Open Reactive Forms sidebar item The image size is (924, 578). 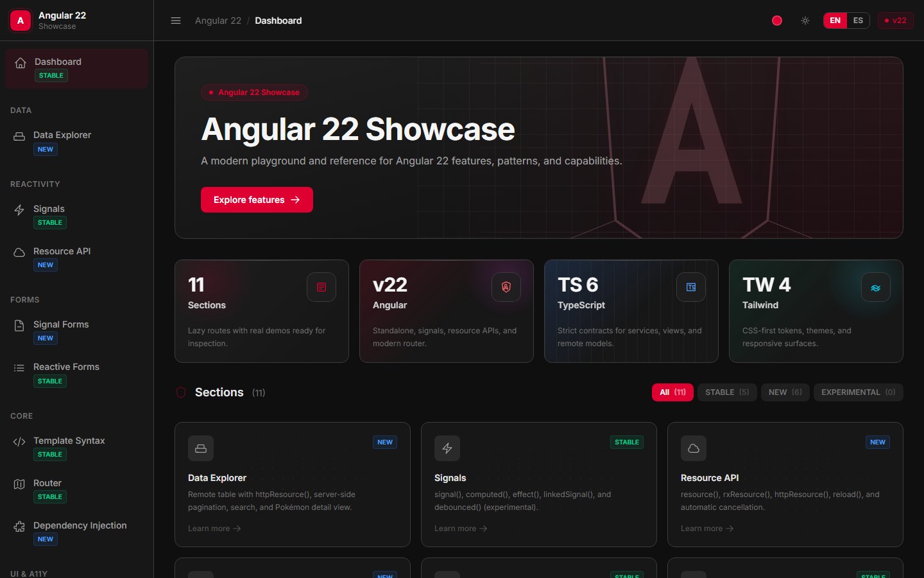click(76, 373)
